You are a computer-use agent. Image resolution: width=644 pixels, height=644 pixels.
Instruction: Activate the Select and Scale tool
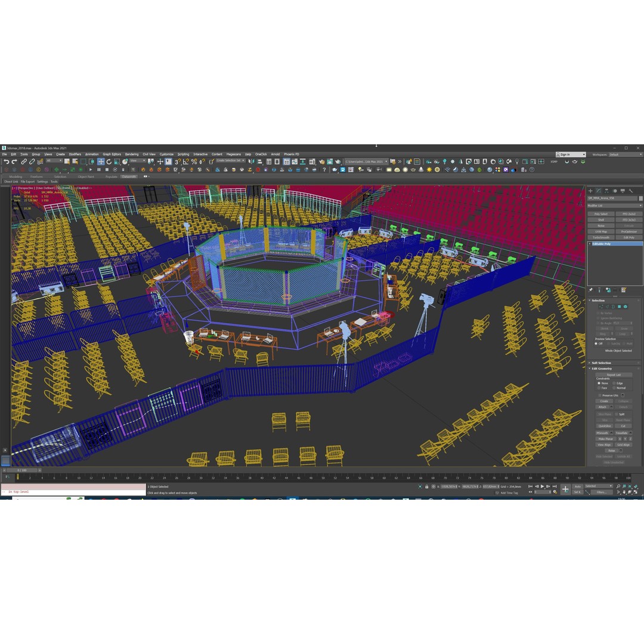[117, 162]
